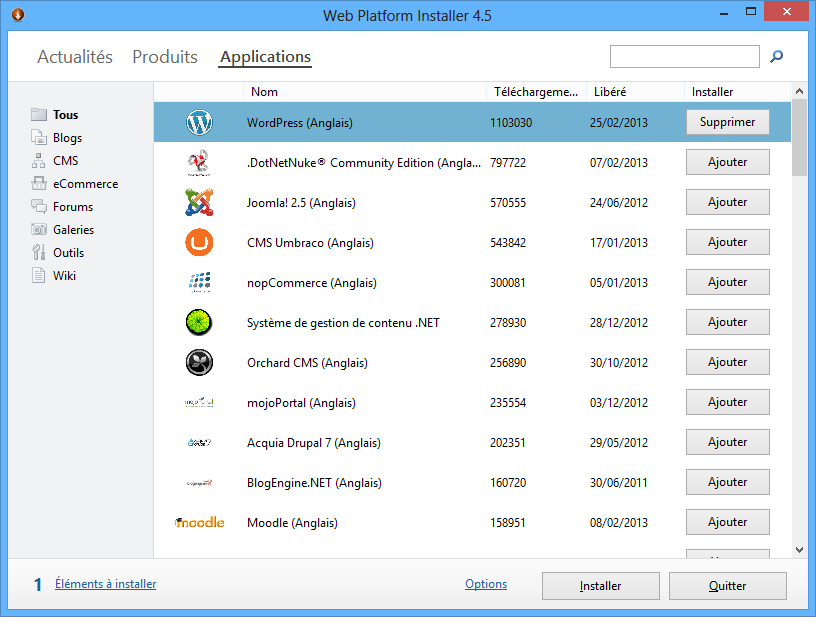Click the Moodle logo icon
This screenshot has width=816, height=617.
pos(199,522)
